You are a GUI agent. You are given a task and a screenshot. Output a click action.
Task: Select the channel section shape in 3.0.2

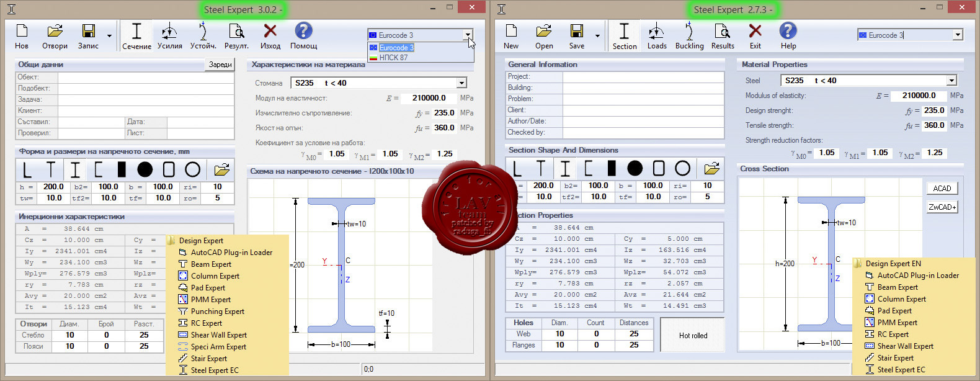[99, 170]
